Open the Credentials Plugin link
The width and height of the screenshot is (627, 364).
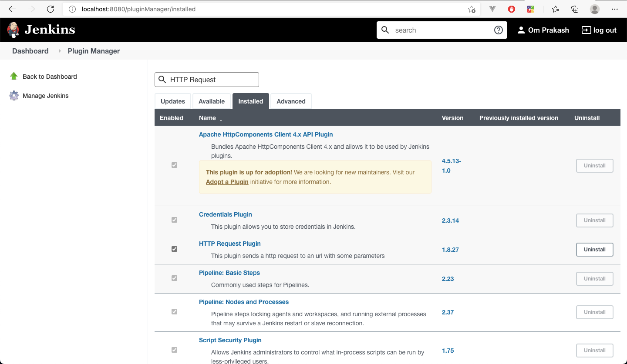click(x=226, y=214)
